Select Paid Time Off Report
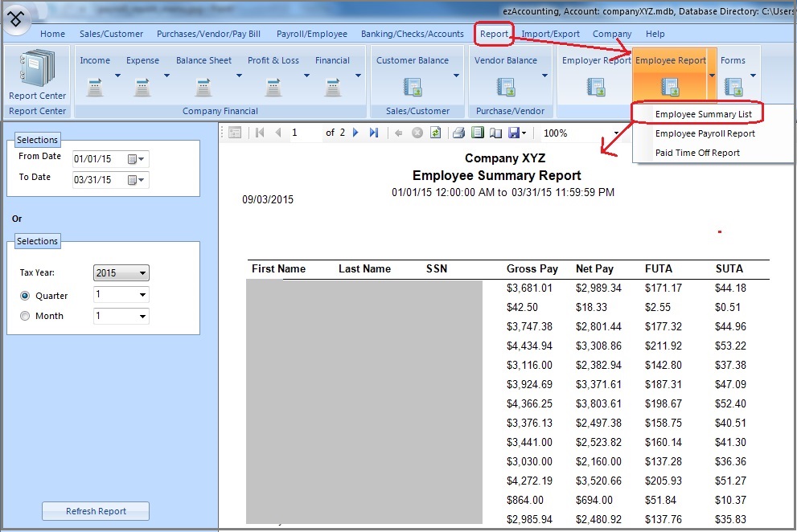Screen dimensions: 797x532 (x=697, y=153)
